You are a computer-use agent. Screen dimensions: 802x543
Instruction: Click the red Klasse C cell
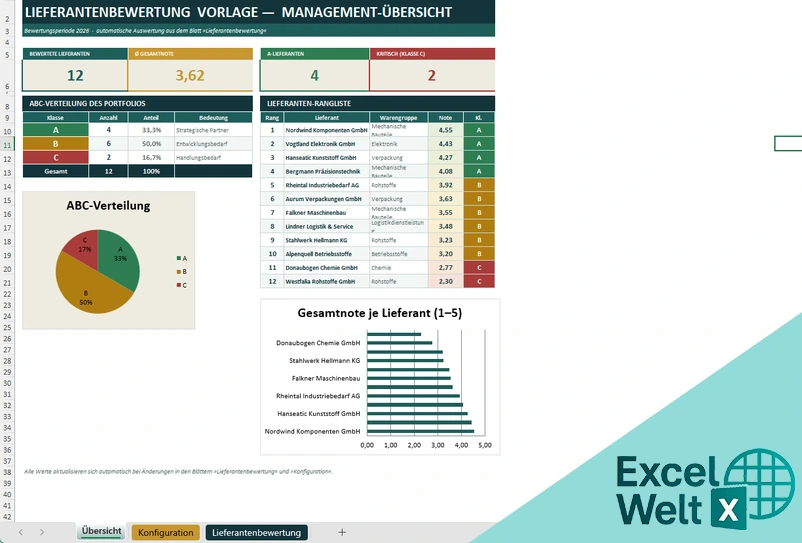[x=55, y=157]
